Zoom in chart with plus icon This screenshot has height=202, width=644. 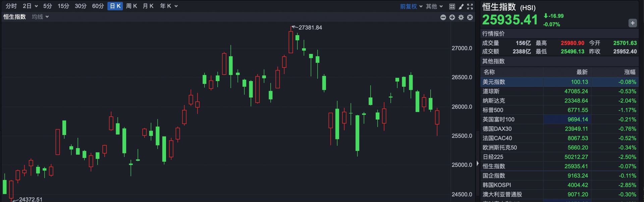point(452,17)
